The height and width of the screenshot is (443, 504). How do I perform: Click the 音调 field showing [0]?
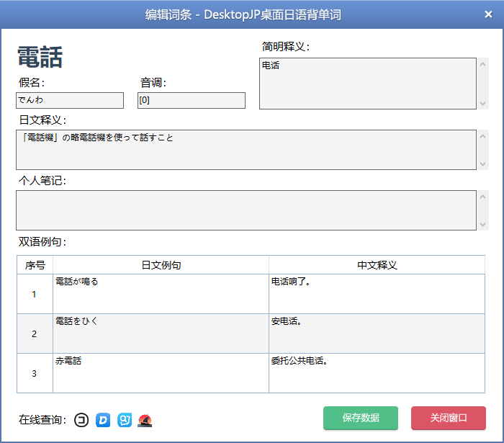coord(191,100)
